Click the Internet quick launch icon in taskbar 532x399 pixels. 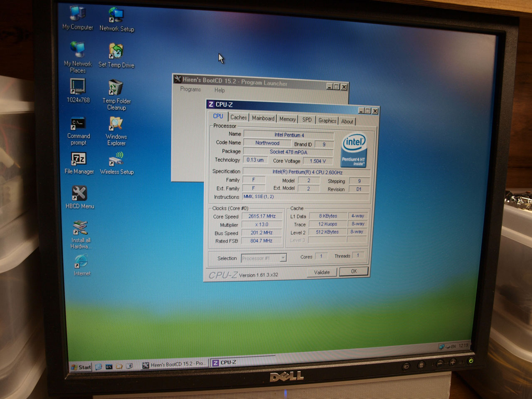[99, 367]
